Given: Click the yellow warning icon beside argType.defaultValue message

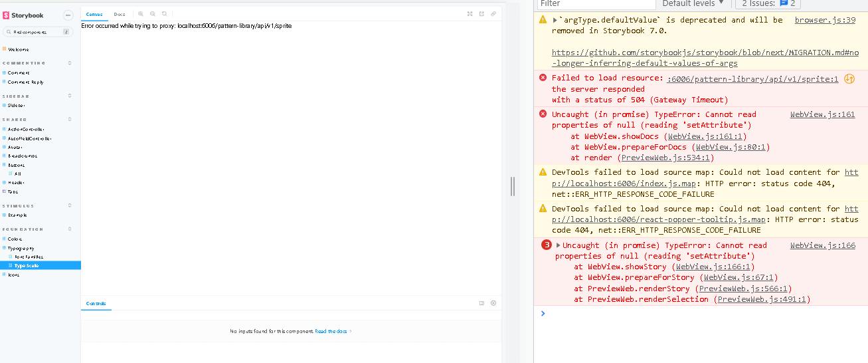Looking at the screenshot, I should 543,20.
